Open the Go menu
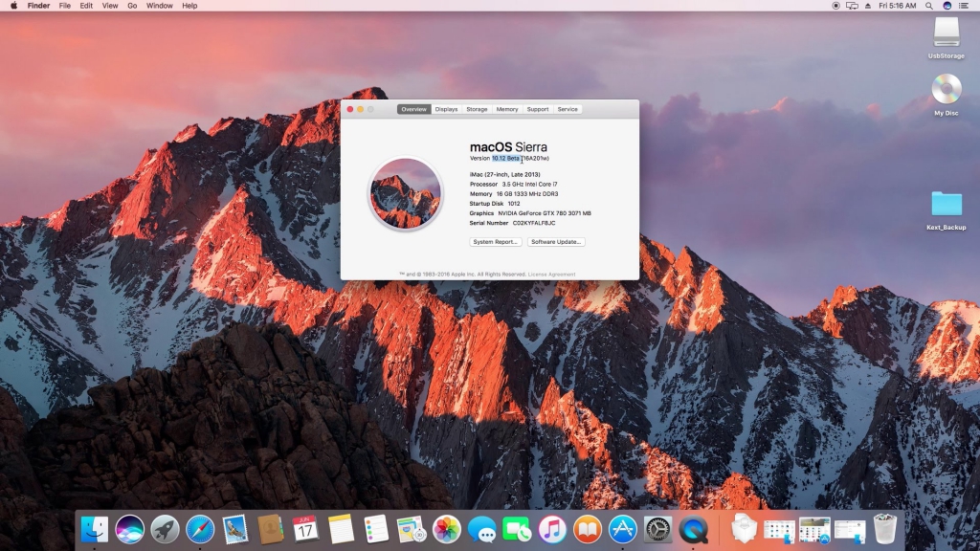Viewport: 980px width, 551px height. click(x=132, y=6)
